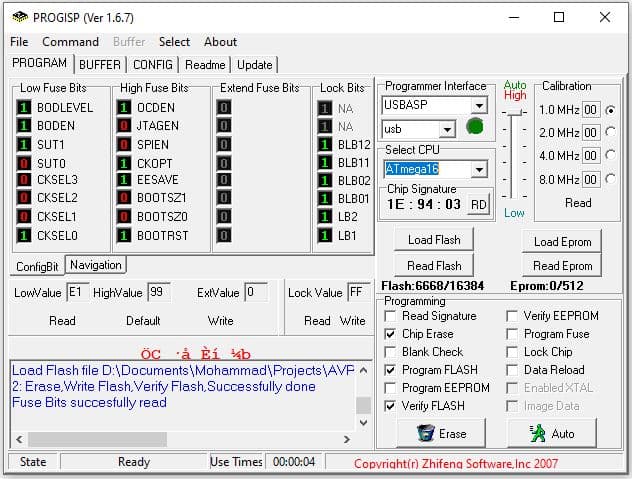Click the Auto button with running-man icon
Viewport: 632px width, 479px height.
[552, 433]
